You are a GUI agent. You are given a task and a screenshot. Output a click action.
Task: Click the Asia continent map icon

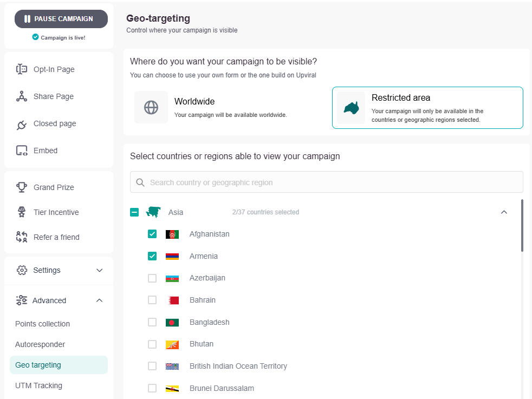click(x=153, y=212)
